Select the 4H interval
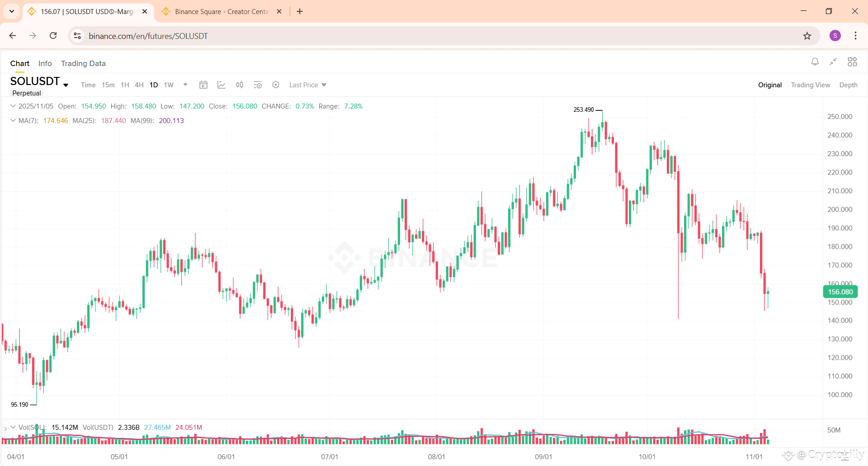The image size is (868, 466). pos(139,85)
